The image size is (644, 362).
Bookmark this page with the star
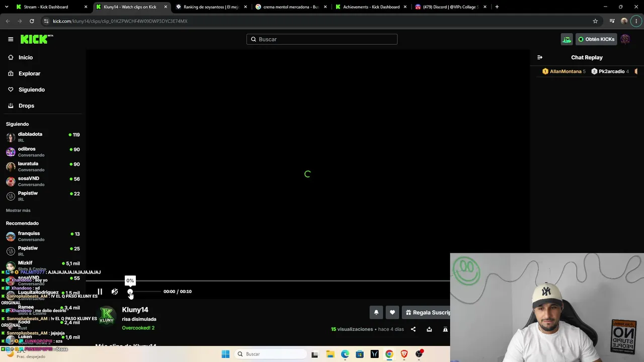pyautogui.click(x=595, y=21)
